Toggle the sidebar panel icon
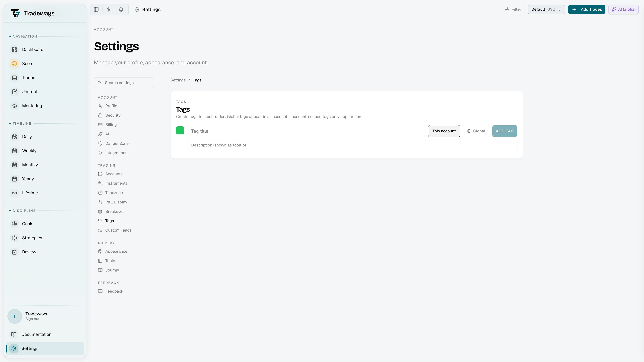Screen dimensions: 644x362 pyautogui.click(x=96, y=10)
